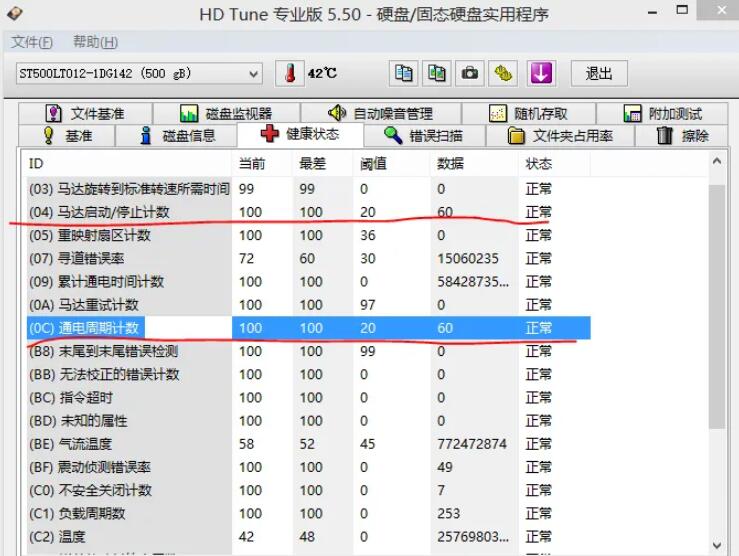Switch to the 擦除 tab
Image resolution: width=739 pixels, height=556 pixels.
[682, 136]
